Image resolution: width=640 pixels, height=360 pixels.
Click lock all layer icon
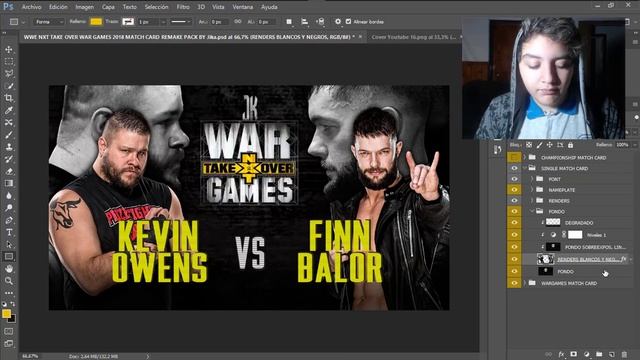click(571, 145)
